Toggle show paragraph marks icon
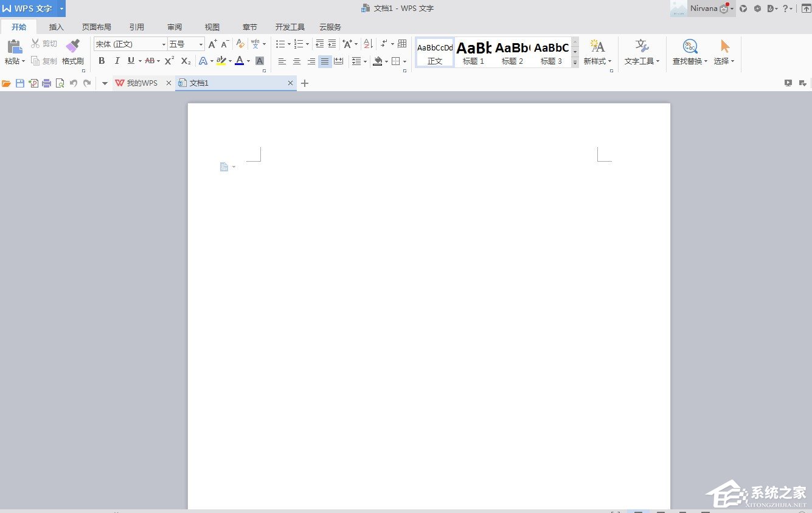Screen dimensions: 812x513 click(384, 44)
